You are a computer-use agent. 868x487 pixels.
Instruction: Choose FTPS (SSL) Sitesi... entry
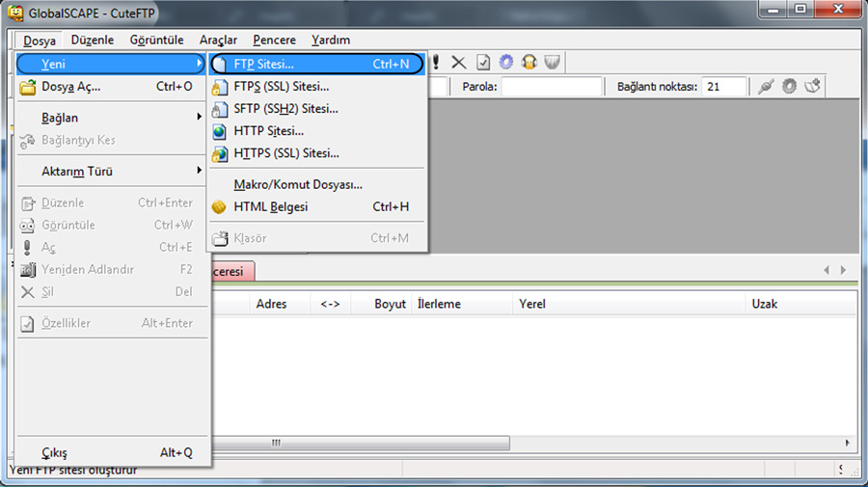[x=316, y=87]
